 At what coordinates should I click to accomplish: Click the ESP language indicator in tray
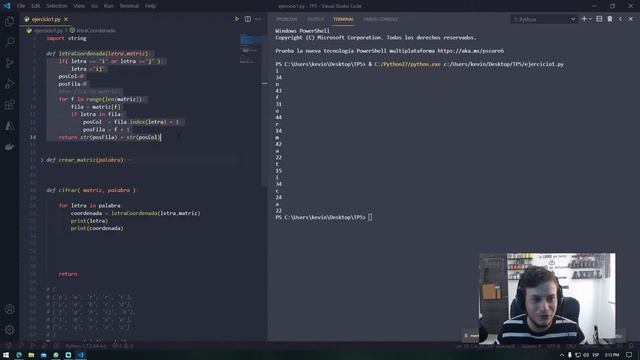coord(596,355)
